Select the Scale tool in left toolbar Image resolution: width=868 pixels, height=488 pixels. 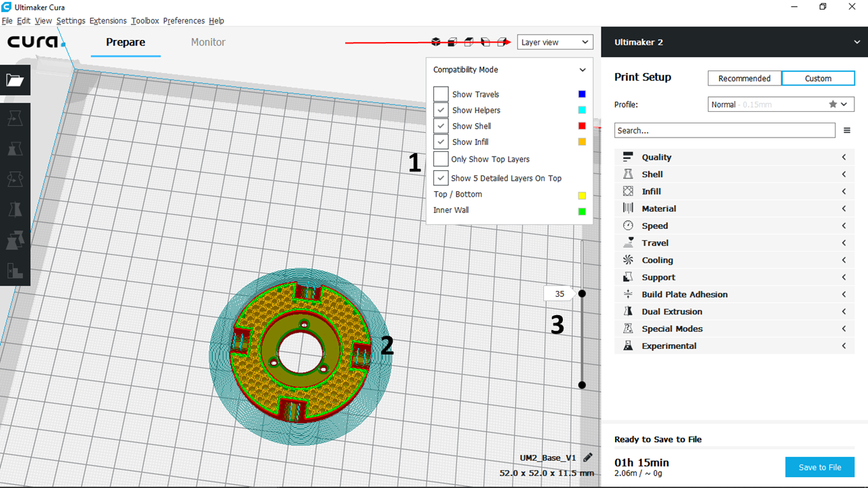(15, 149)
